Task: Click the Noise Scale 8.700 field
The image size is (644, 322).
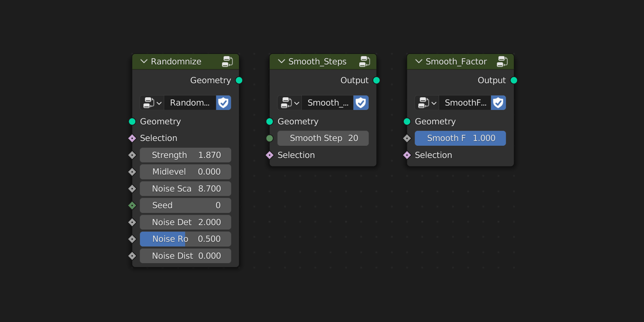Action: click(185, 188)
